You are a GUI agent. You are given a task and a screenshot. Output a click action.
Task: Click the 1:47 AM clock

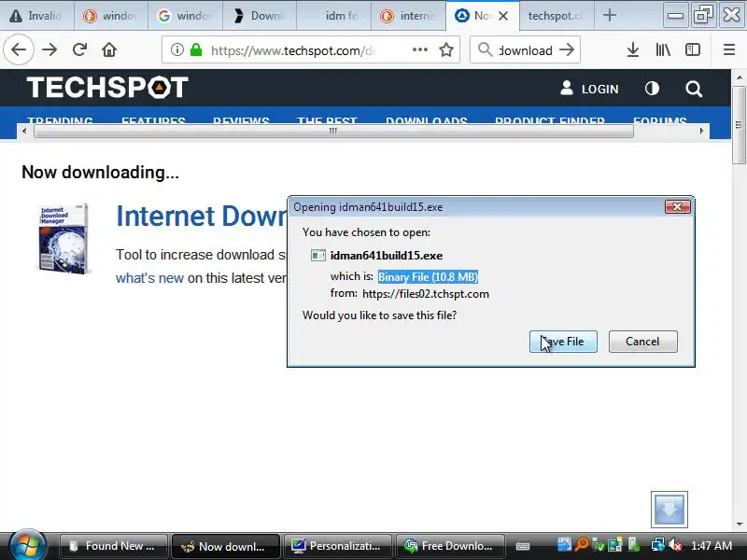tap(712, 546)
